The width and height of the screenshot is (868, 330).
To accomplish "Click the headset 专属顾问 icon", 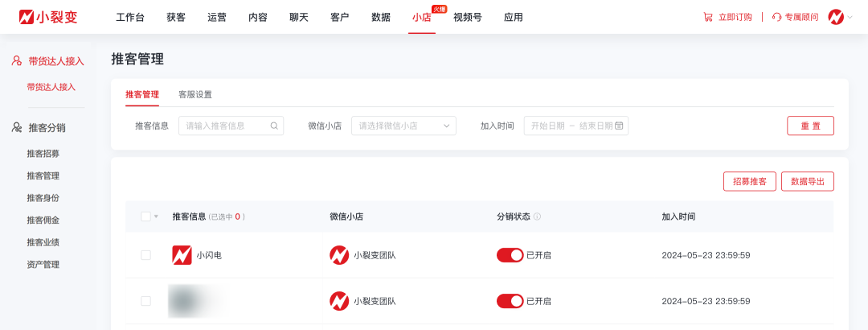I will click(x=776, y=17).
